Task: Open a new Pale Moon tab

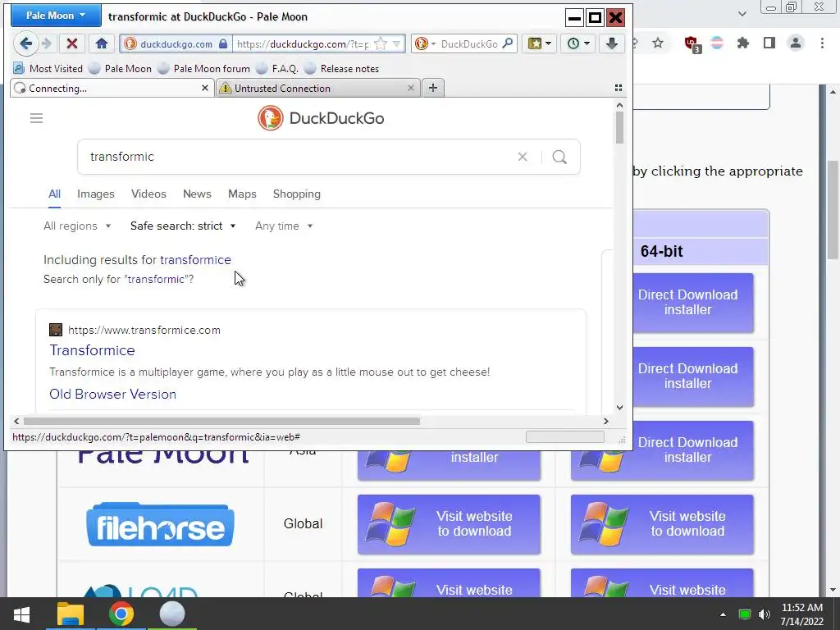Action: [433, 88]
